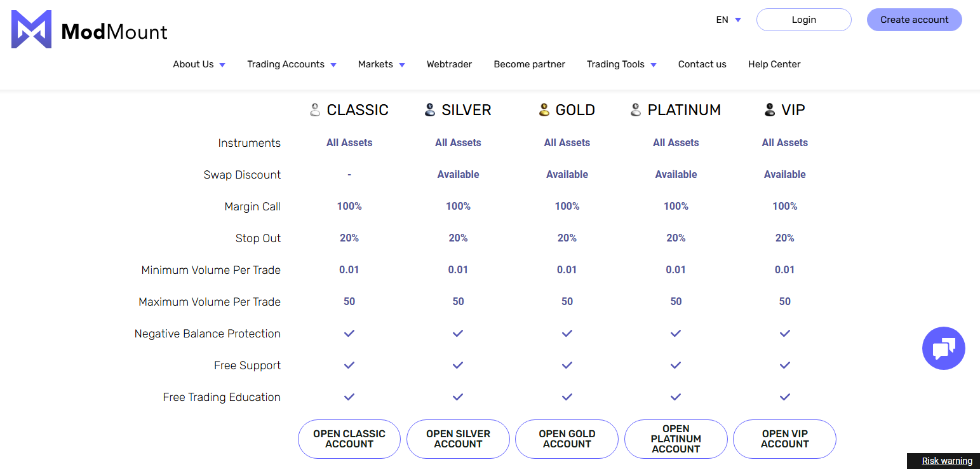Screen dimensions: 980x469
Task: Click Classic Negative Balance Protection checkmark
Action: [349, 333]
